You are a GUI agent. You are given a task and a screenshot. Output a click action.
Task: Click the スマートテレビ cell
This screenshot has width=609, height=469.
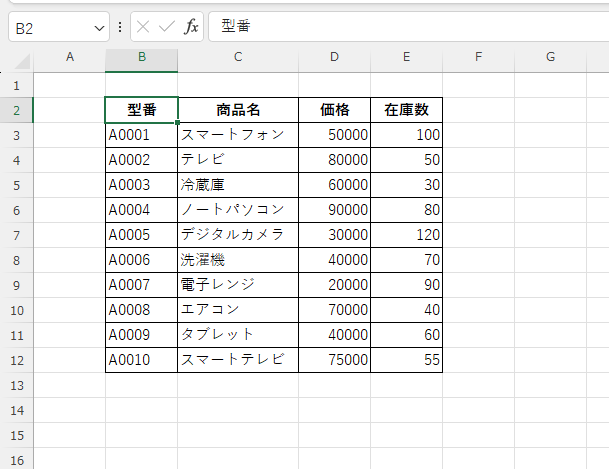(238, 360)
